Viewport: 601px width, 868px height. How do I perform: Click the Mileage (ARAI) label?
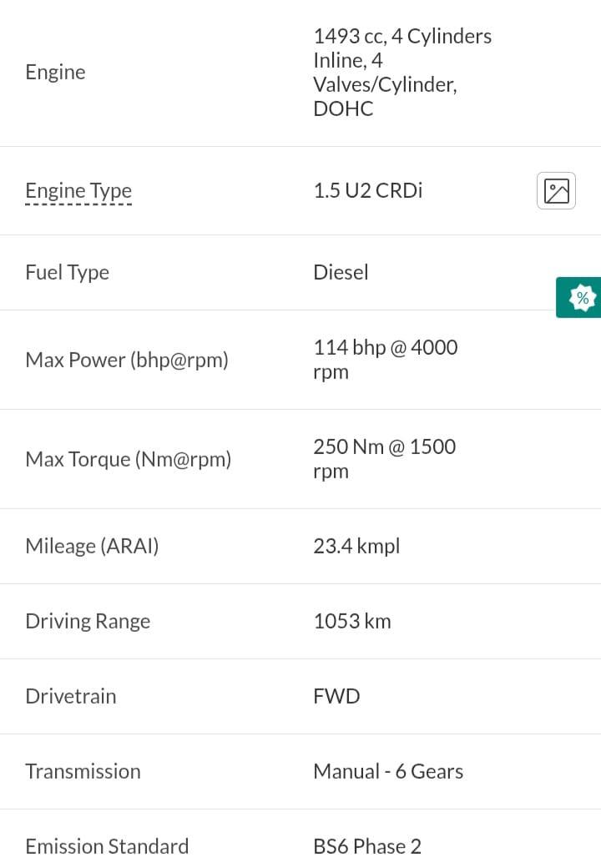93,547
